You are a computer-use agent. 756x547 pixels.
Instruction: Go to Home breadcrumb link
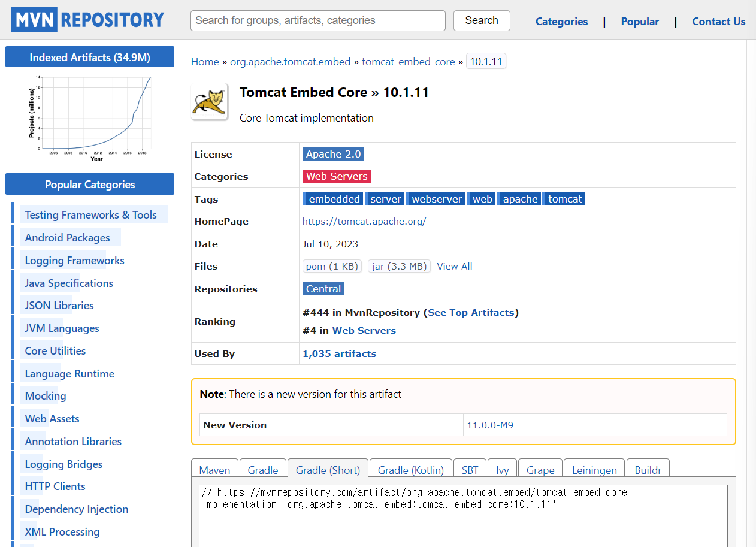click(205, 62)
